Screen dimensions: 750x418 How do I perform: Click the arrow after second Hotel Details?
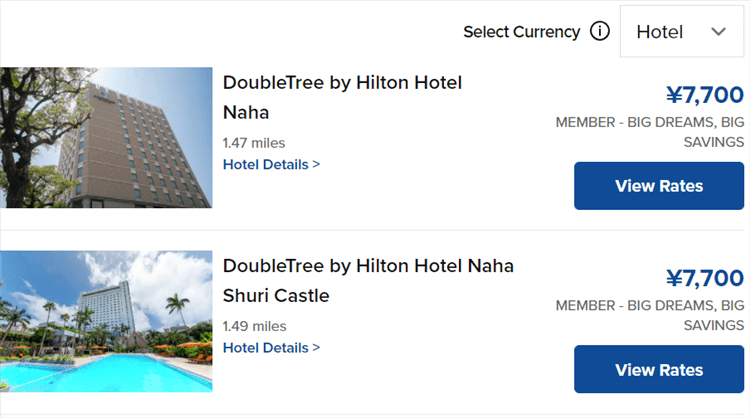[316, 348]
